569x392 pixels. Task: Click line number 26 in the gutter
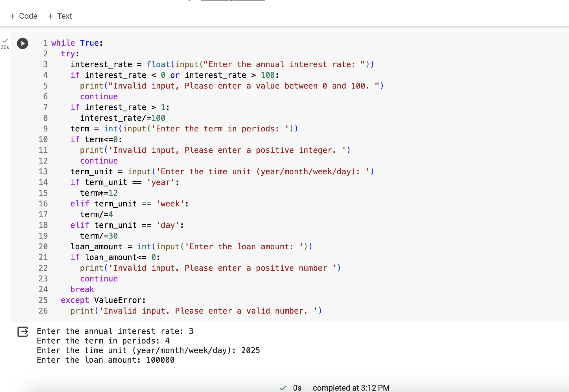point(43,311)
